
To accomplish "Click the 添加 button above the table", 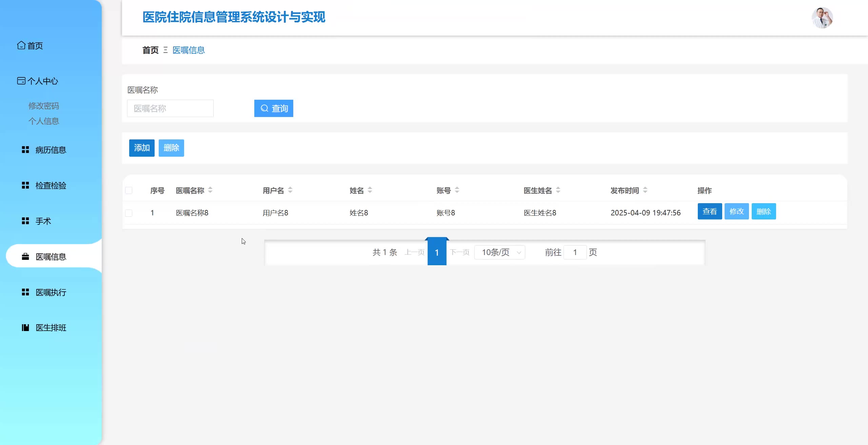I will coord(142,148).
